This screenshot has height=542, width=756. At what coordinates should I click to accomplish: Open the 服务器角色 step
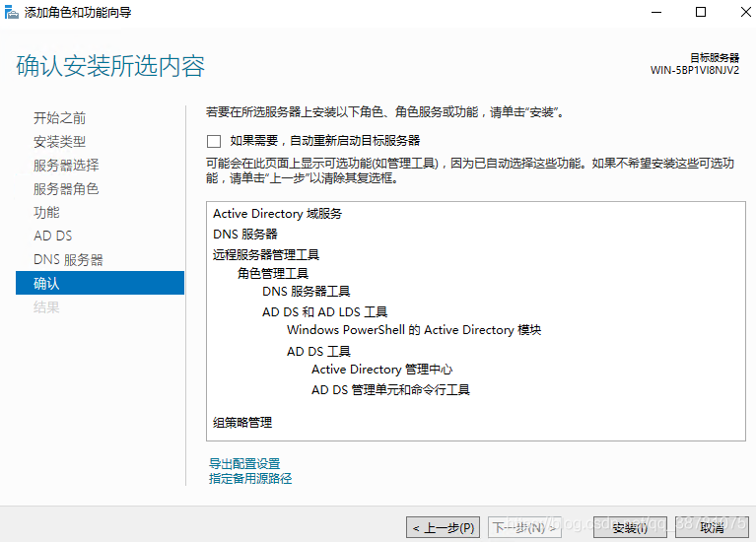tap(66, 188)
